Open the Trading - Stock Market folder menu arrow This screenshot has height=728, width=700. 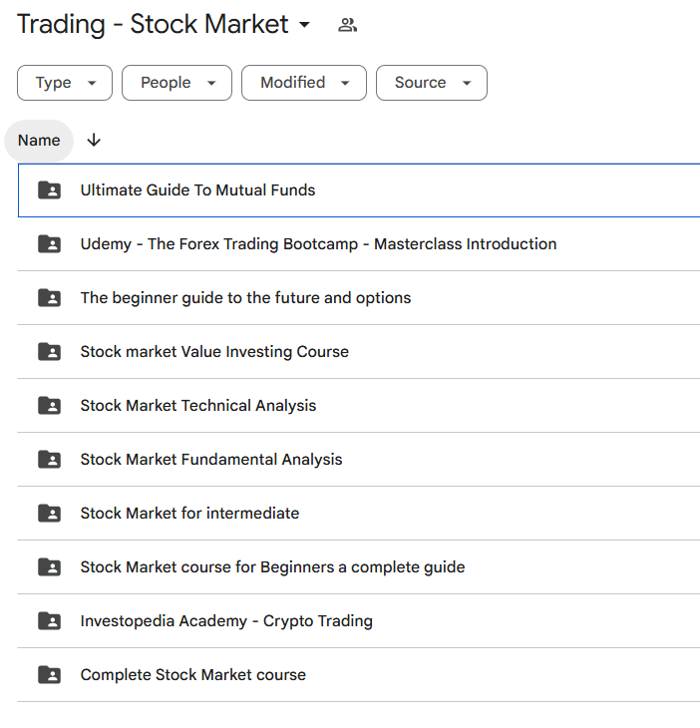(x=304, y=24)
